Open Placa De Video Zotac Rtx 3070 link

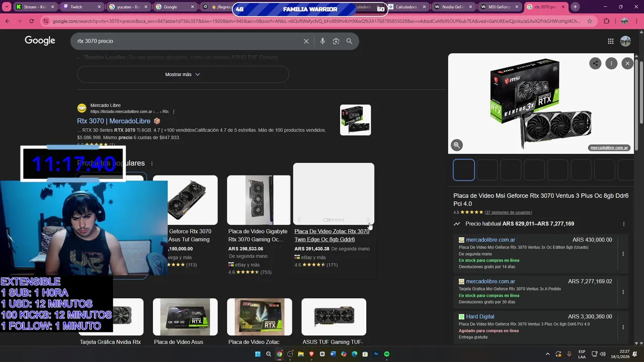(332, 235)
